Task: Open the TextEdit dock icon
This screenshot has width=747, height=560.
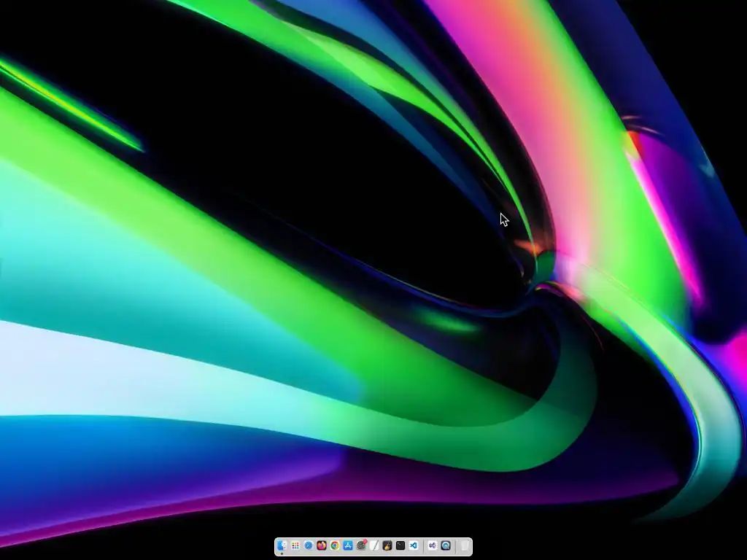Action: (x=374, y=545)
